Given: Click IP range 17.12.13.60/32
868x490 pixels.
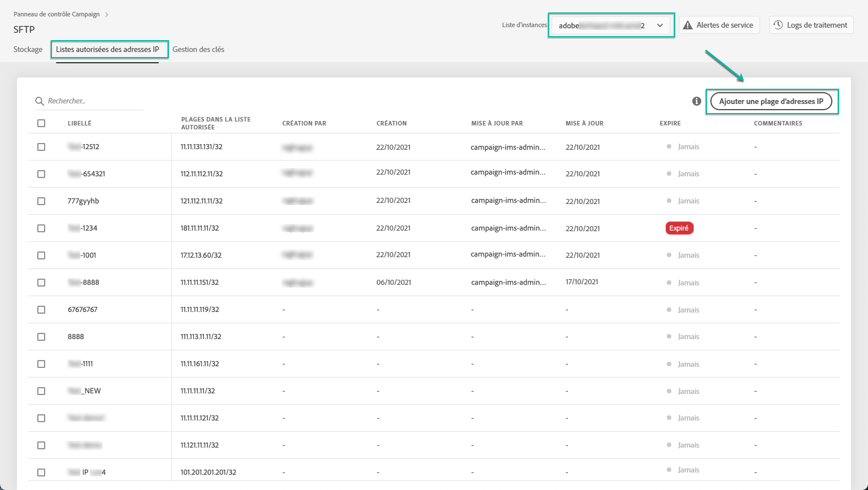Looking at the screenshot, I should [x=201, y=255].
